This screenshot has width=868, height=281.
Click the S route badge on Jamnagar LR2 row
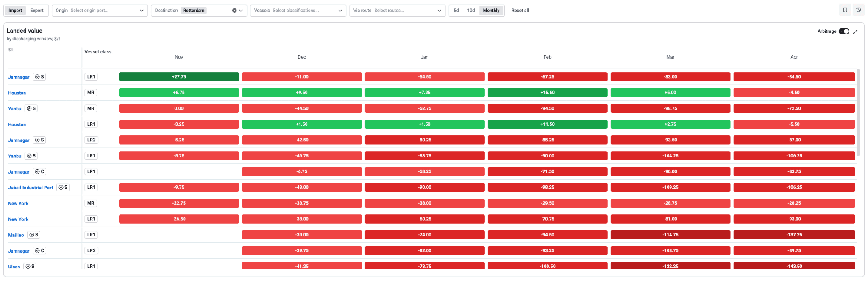[40, 140]
